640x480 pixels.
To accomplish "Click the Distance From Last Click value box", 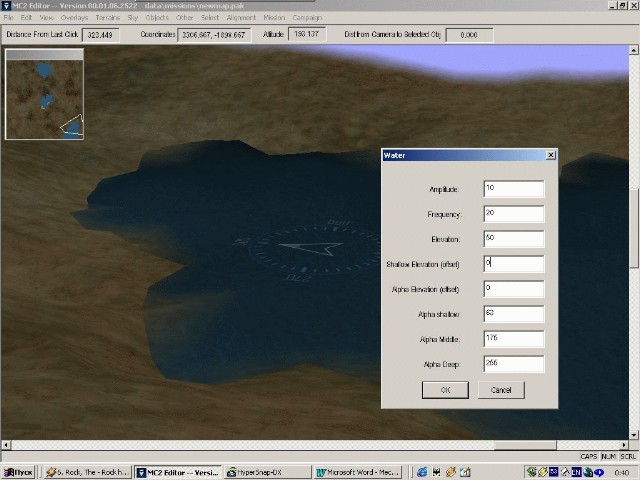I will pos(100,35).
